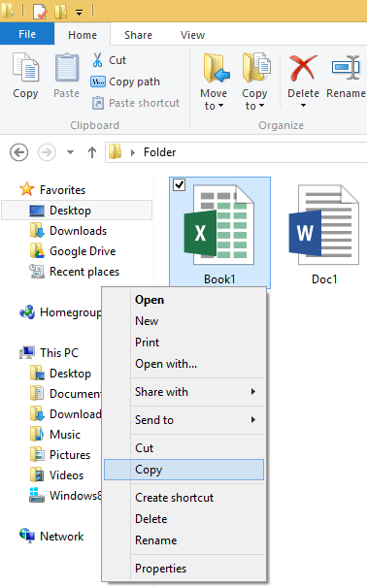Switch to the Home tab
This screenshot has height=588, width=367.
click(x=83, y=35)
